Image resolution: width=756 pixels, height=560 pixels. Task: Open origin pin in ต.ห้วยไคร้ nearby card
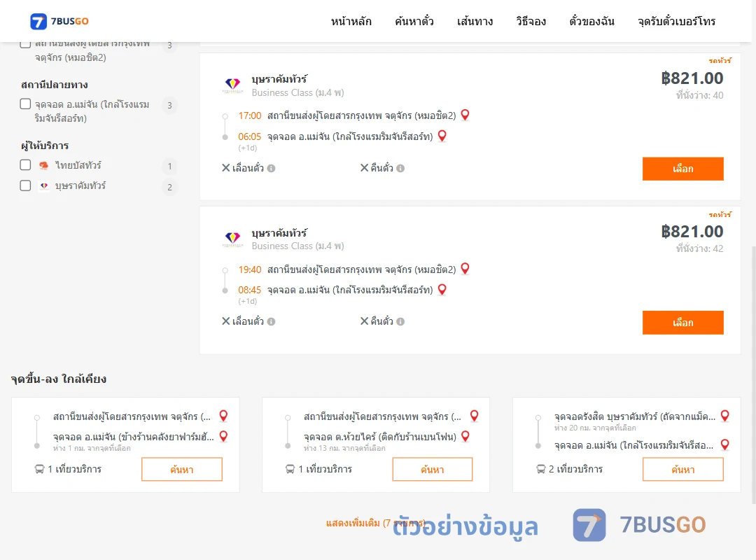475,416
